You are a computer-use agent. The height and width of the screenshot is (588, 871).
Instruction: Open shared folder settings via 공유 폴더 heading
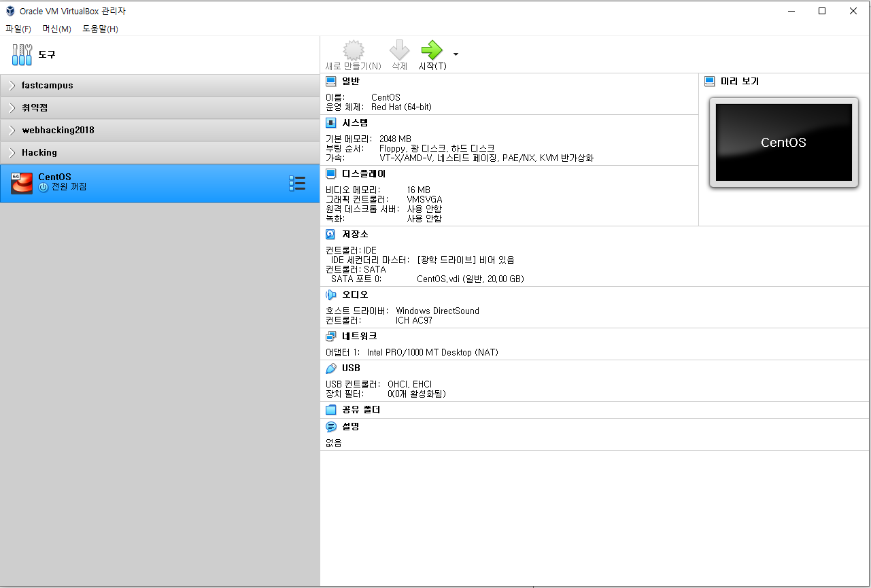coord(361,410)
